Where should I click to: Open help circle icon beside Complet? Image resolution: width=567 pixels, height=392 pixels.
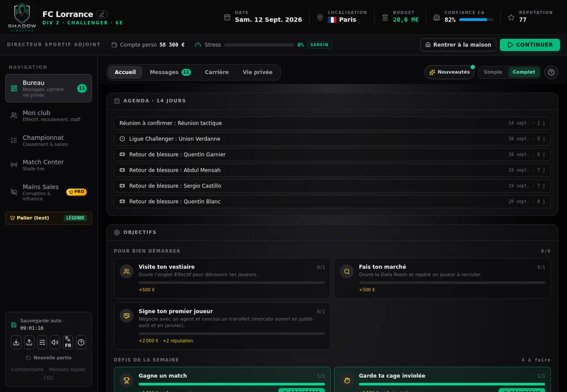(x=551, y=73)
